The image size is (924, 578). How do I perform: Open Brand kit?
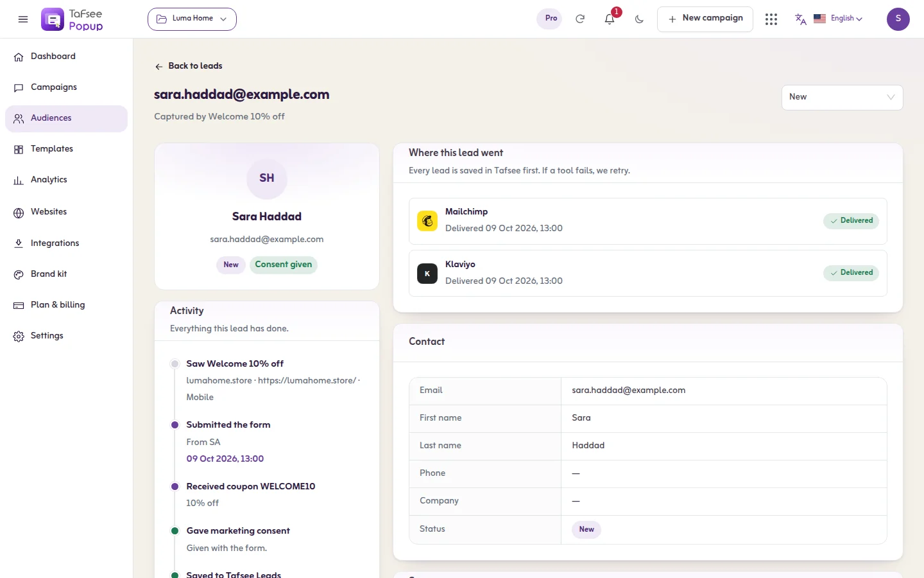pos(66,274)
